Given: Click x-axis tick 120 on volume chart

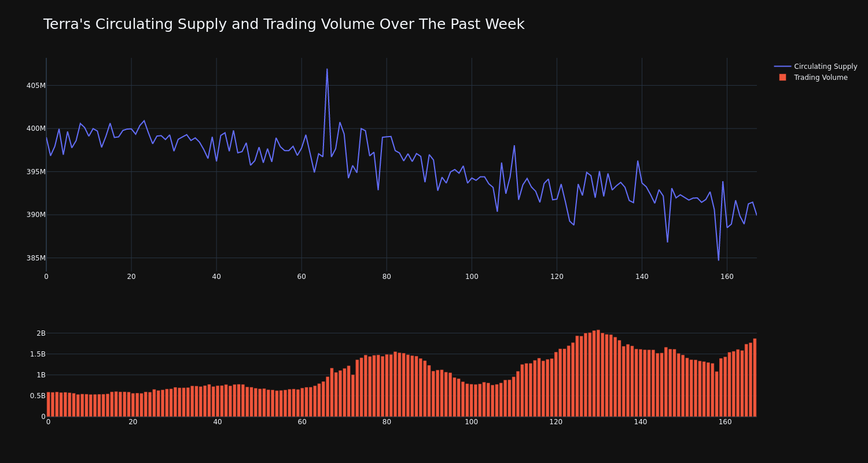Looking at the screenshot, I should tap(556, 422).
